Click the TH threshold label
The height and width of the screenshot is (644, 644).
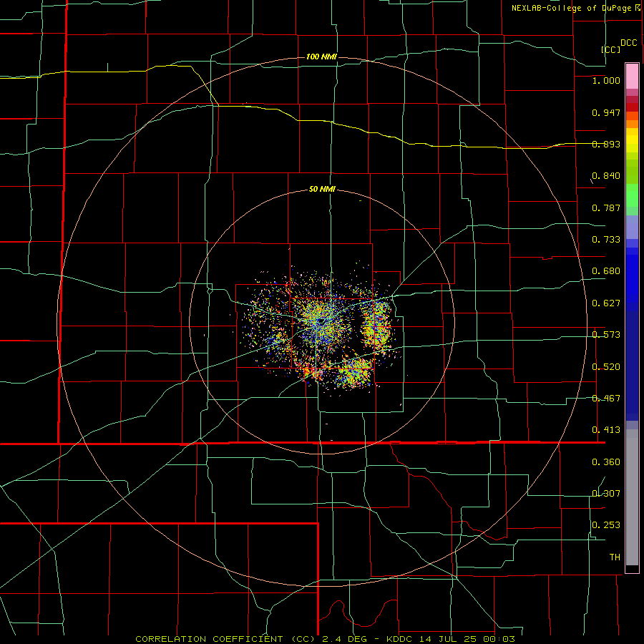615,557
